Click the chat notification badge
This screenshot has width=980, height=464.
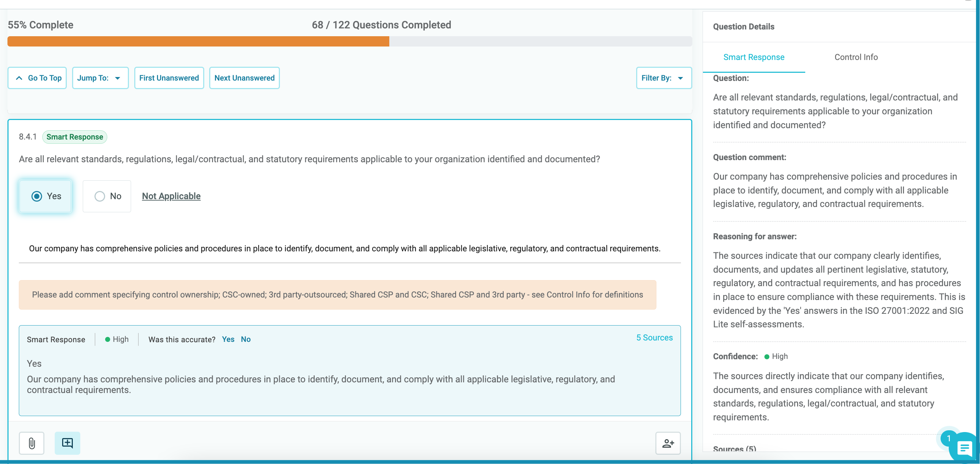949,438
